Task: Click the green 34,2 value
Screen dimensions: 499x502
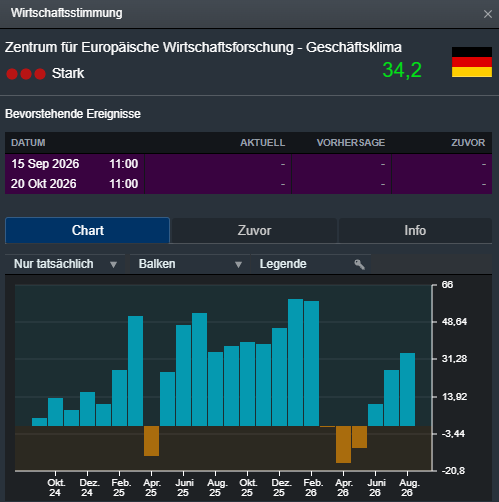Action: coord(402,70)
